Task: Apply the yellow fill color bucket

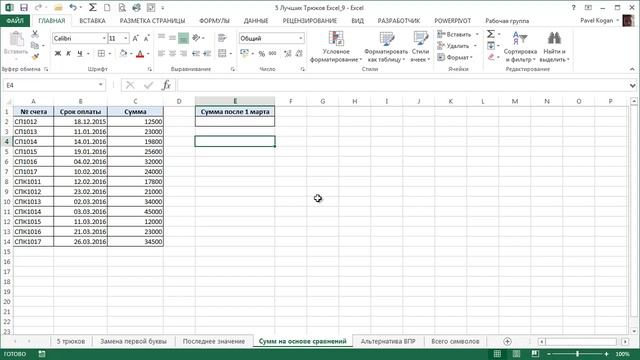Action: point(123,53)
